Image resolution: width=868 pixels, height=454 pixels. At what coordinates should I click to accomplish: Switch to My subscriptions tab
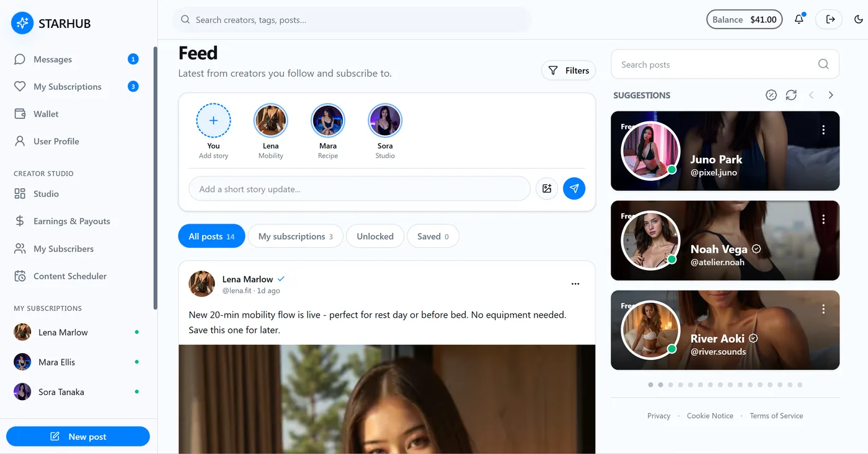pos(296,237)
